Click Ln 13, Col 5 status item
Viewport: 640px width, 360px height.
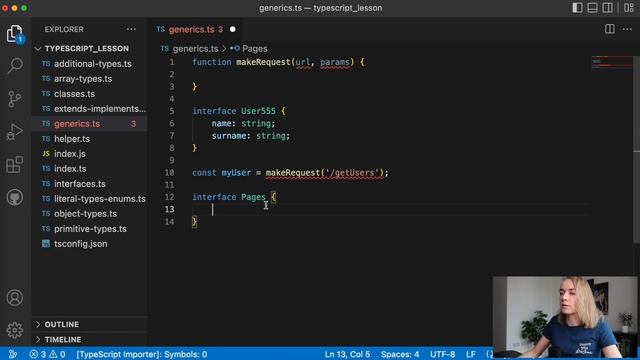click(x=347, y=354)
